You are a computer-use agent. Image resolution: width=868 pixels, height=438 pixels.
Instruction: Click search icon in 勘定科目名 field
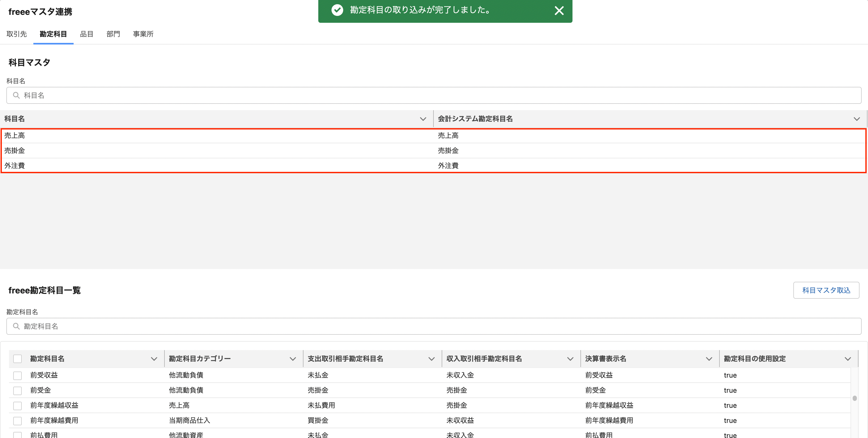(x=16, y=326)
